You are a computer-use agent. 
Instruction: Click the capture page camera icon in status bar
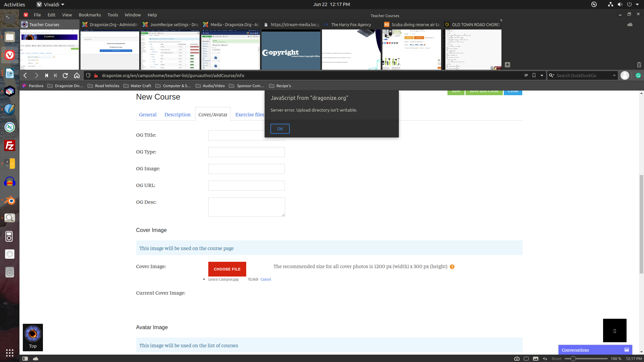[x=517, y=359]
